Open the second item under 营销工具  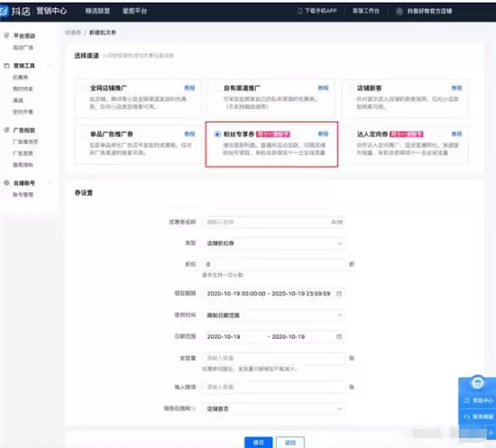tap(23, 88)
